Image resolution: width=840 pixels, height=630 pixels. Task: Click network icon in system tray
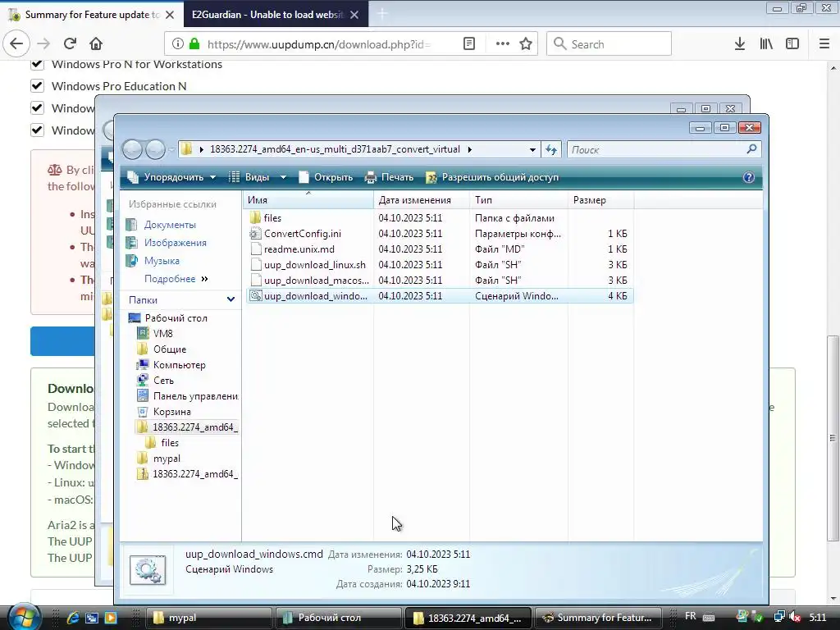pos(779,617)
